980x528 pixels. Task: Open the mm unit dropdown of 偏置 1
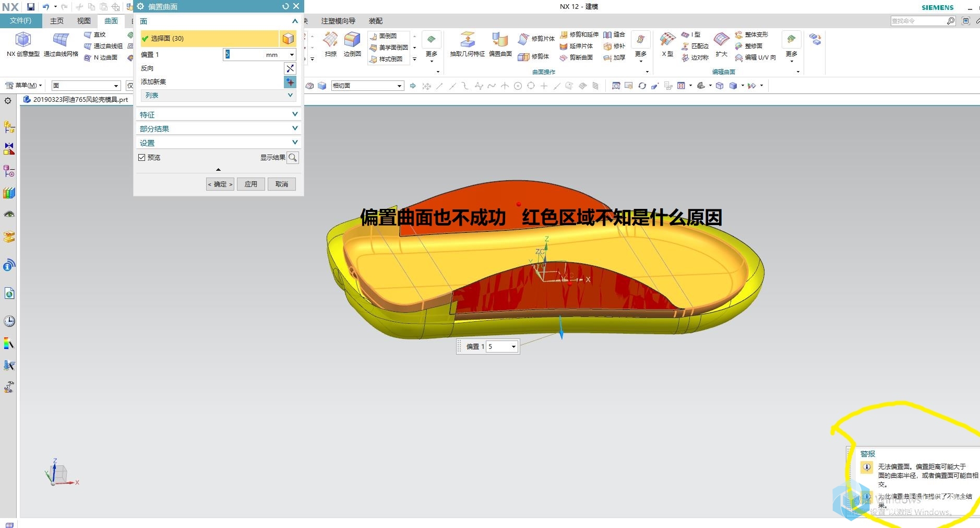pos(292,55)
